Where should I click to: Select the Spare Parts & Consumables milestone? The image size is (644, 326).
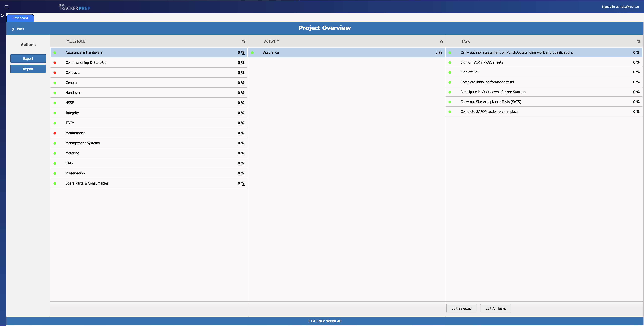(87, 183)
